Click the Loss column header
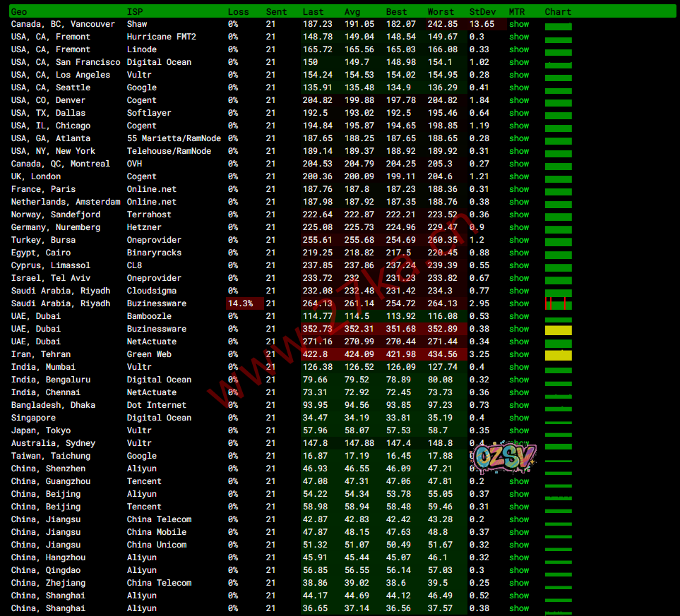Viewport: 680px width, 616px height. click(239, 12)
